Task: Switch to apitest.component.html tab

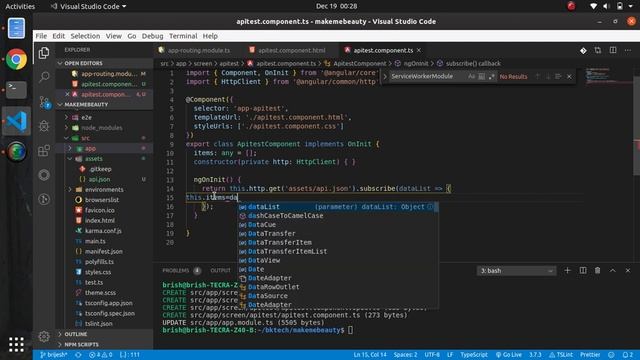Action: (x=291, y=50)
